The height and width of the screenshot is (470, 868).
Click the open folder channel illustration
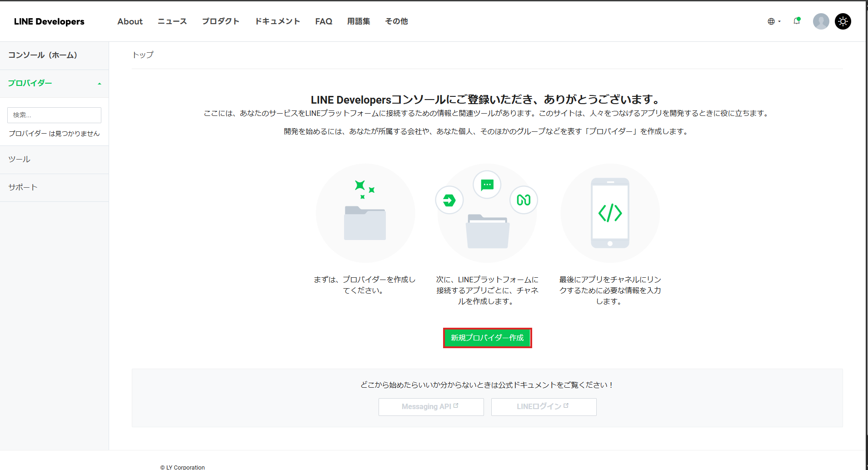(487, 231)
